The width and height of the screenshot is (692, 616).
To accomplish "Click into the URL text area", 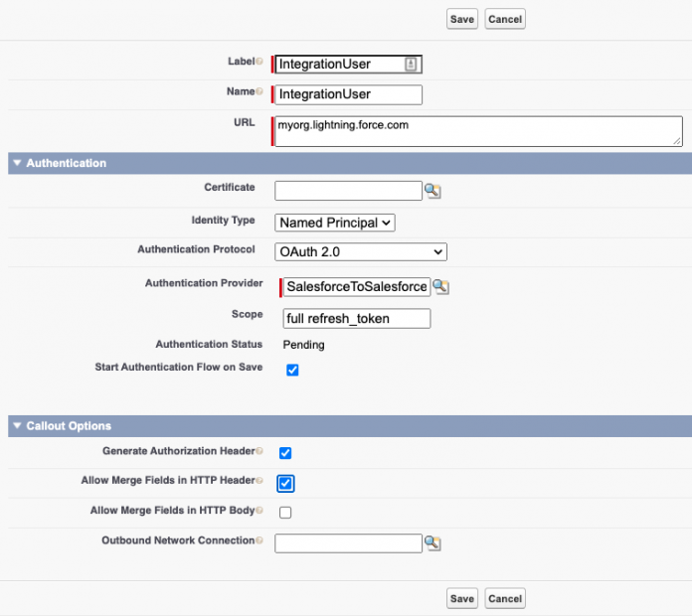I will coord(477,131).
